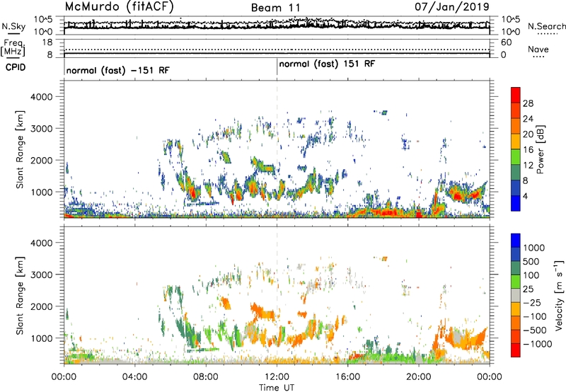566x392 pixels.
Task: Click the red swatch of the power colorbar
Action: (x=516, y=95)
